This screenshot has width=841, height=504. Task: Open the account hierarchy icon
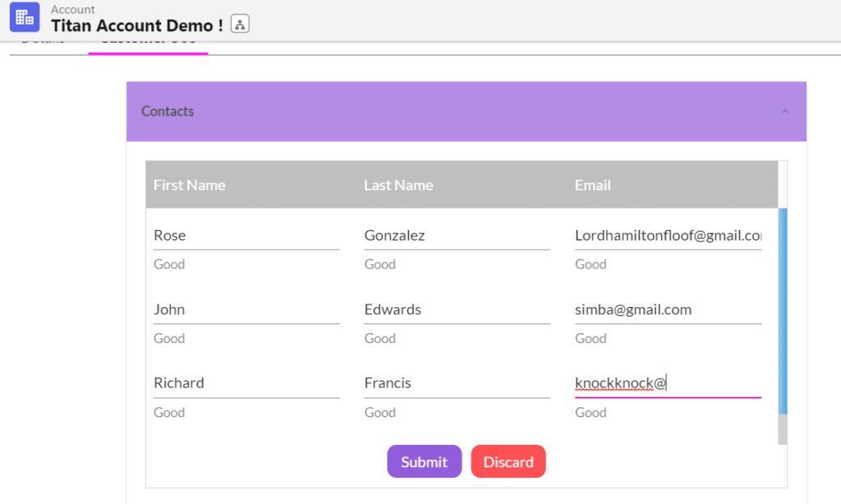tap(240, 24)
